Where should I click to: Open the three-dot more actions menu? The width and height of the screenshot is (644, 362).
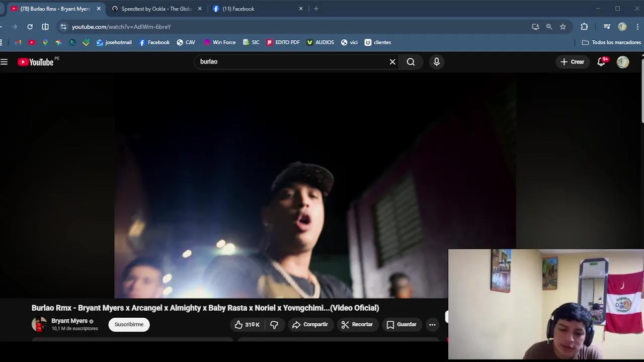tap(432, 325)
